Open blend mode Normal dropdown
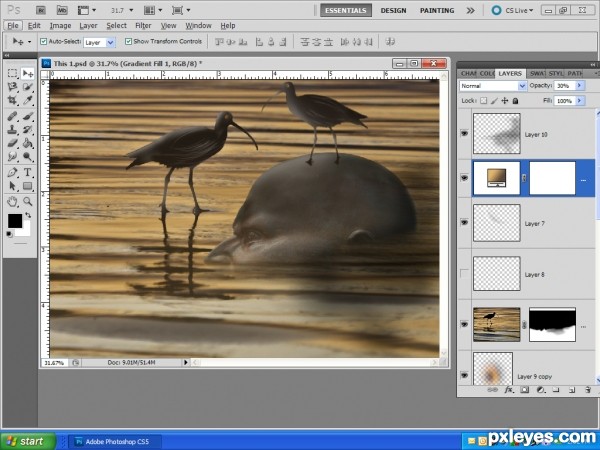Viewport: 600px width, 450px height. (522, 86)
